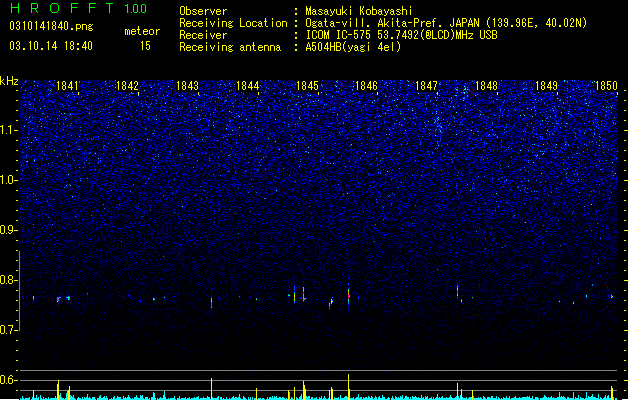
Task: Click the 1846 time axis label
Action: [367, 86]
